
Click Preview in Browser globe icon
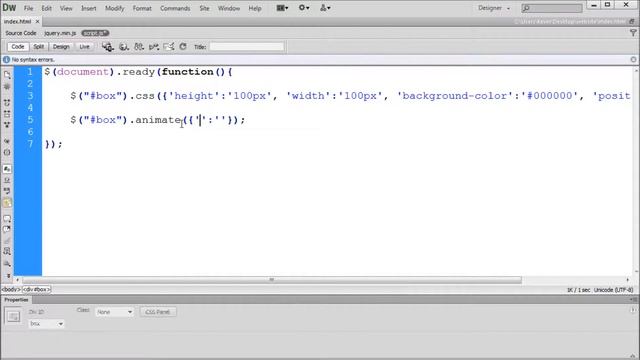(124, 47)
